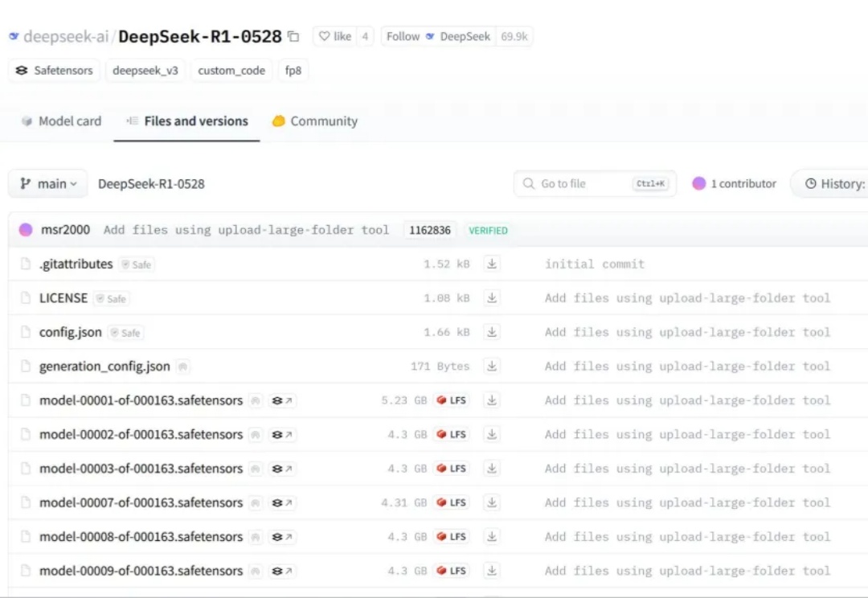Click the VERIFIED badge
The height and width of the screenshot is (598, 868).
(488, 231)
